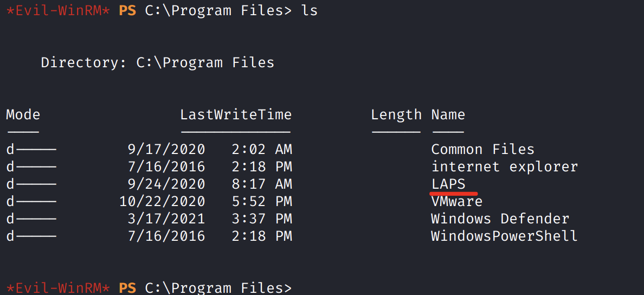Click Evil-WinRM text in top prompt

(x=58, y=10)
